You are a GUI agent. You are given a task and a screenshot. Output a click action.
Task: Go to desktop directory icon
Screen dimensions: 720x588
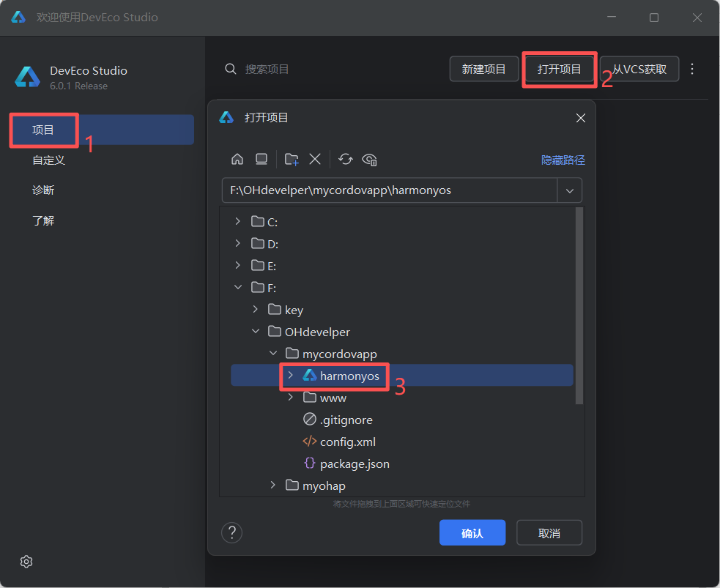click(261, 160)
